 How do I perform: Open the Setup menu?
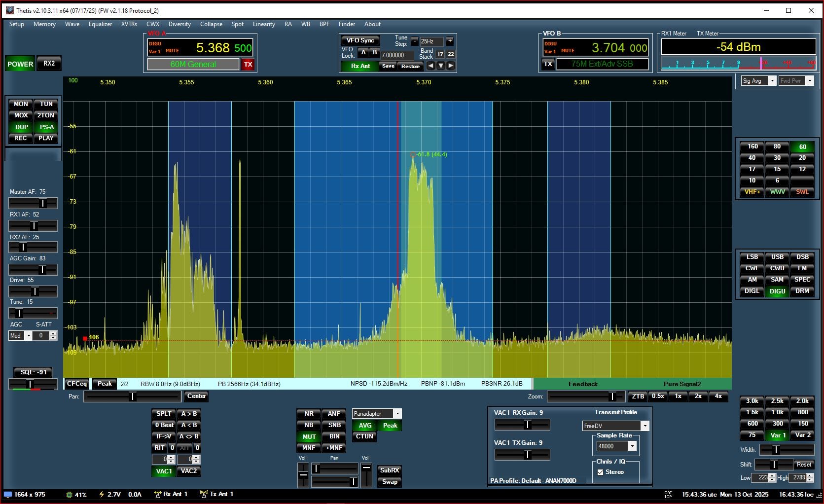(16, 24)
